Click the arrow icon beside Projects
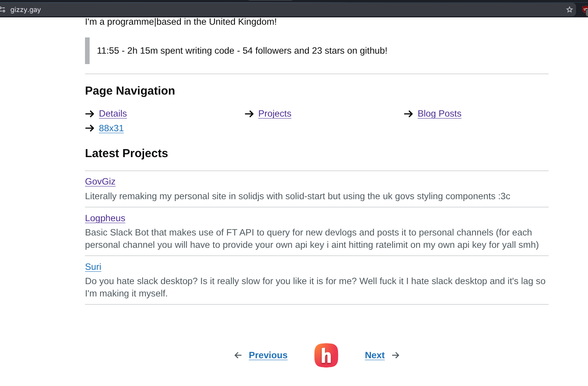Image resolution: width=588 pixels, height=386 pixels. (x=249, y=114)
